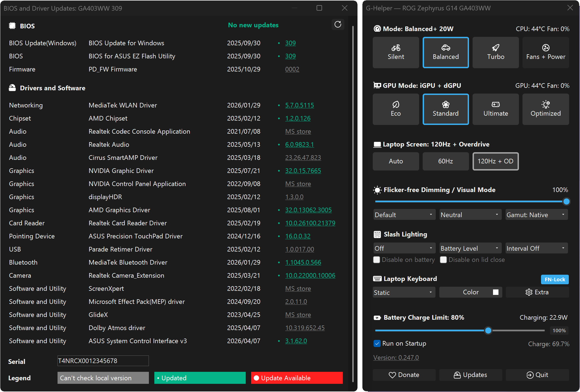The image size is (580, 392).
Task: Open Fans + Power settings
Action: pyautogui.click(x=545, y=52)
